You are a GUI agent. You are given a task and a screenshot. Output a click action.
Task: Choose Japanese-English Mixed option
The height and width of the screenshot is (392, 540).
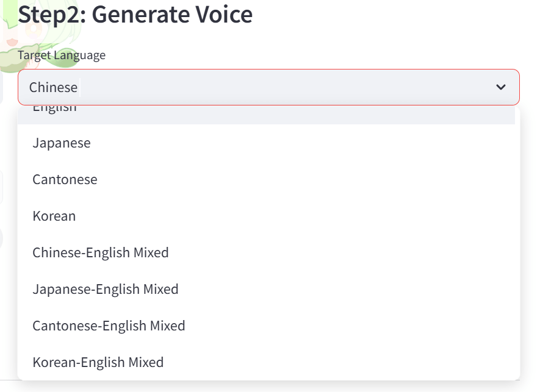(106, 289)
